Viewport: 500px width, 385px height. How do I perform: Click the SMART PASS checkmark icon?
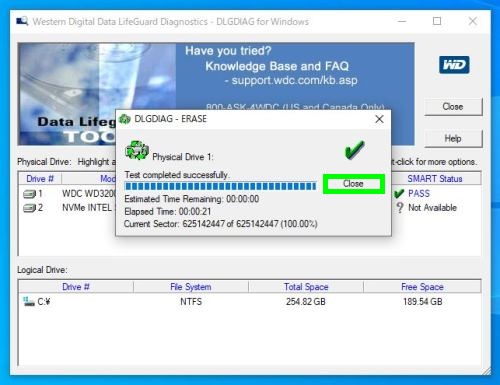click(399, 193)
